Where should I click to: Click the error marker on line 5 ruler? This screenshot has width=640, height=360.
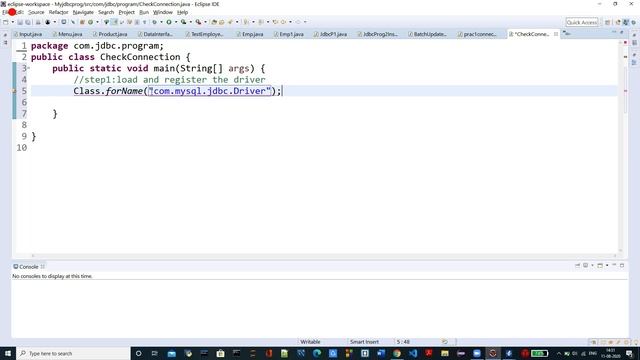15,91
